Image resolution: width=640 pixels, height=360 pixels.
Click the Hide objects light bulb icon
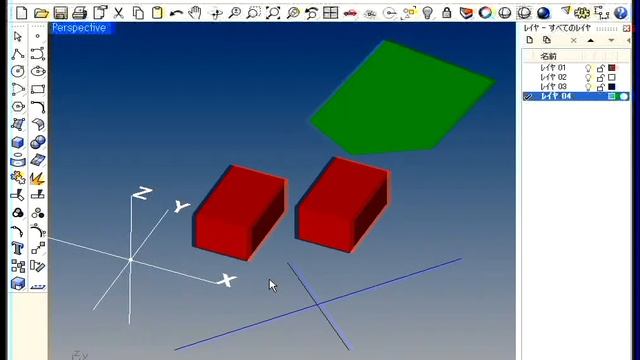(x=427, y=13)
